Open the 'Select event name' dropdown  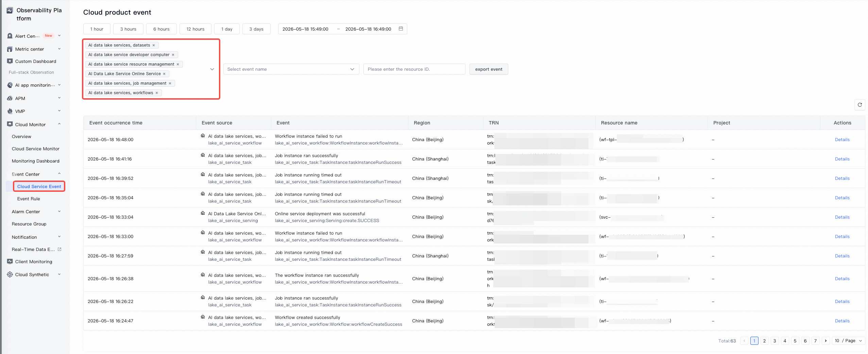point(291,69)
